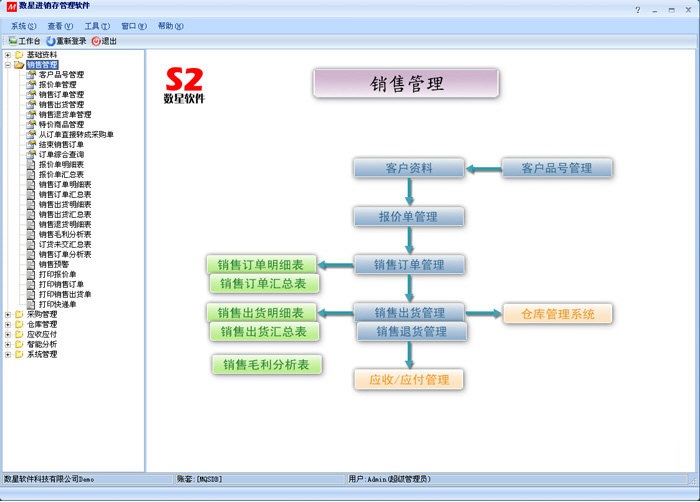The width and height of the screenshot is (700, 502).
Task: Open the 工作台 workbench toolbar icon
Action: (x=13, y=41)
